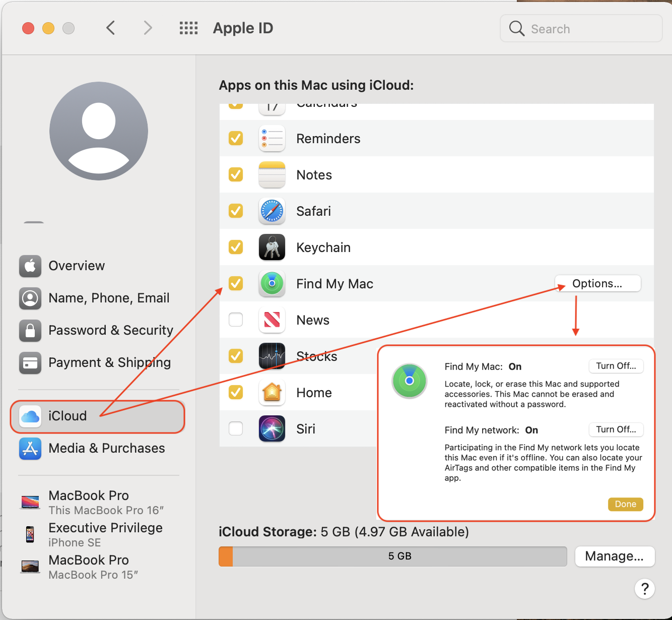Show all preferences grid icon

[189, 28]
